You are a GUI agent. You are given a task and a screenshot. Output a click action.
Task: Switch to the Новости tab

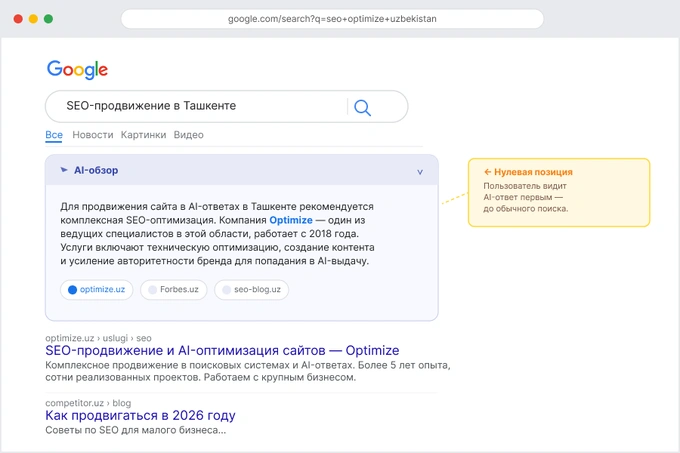pos(93,135)
